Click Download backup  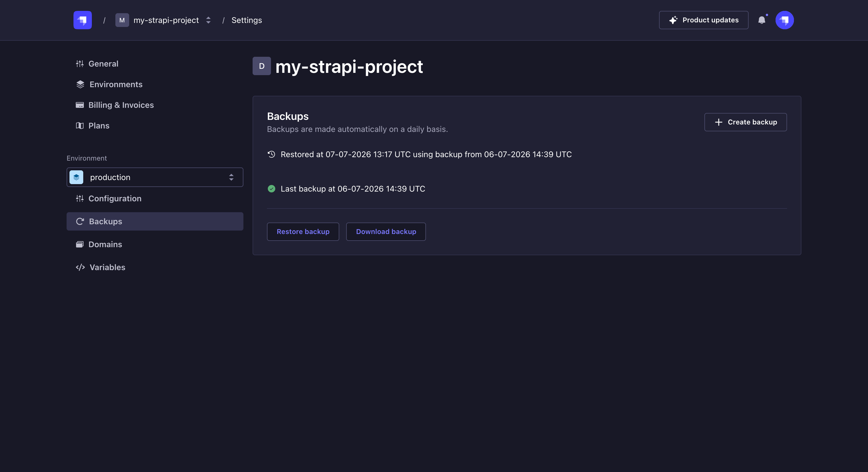[x=386, y=232]
